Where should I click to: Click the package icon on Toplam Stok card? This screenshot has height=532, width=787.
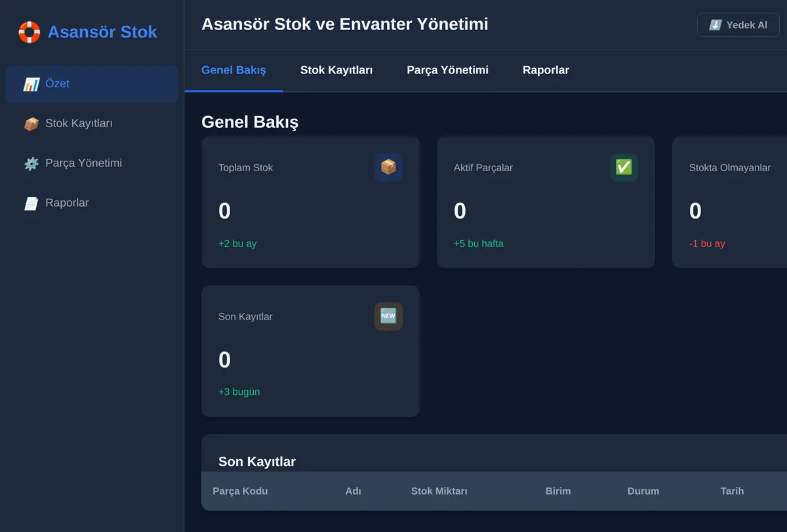(388, 167)
